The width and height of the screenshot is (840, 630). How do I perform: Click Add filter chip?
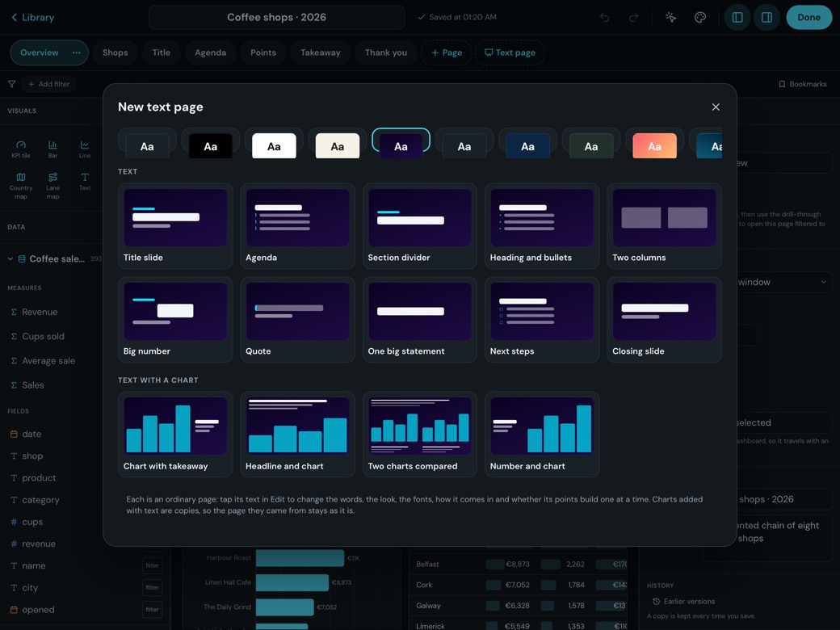(48, 84)
